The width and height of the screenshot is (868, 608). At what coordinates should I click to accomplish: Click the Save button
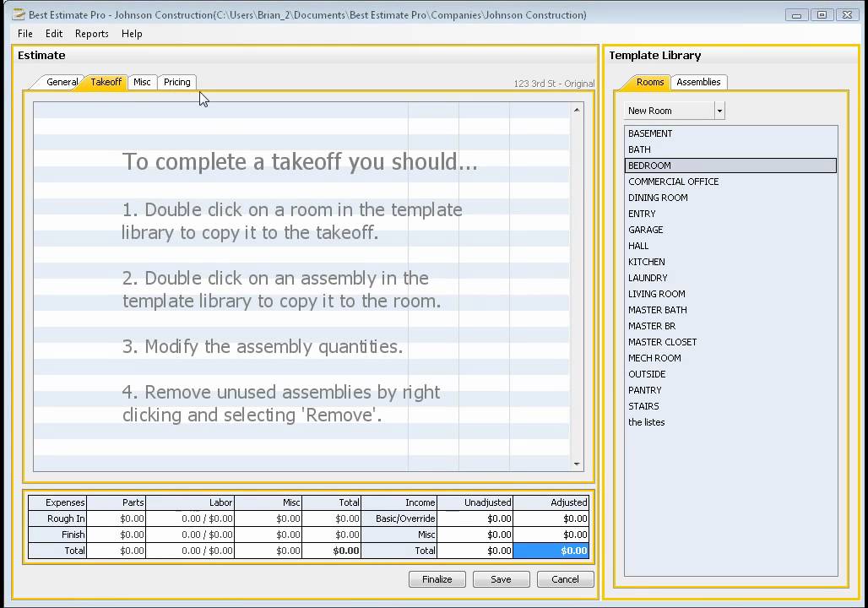pos(501,579)
